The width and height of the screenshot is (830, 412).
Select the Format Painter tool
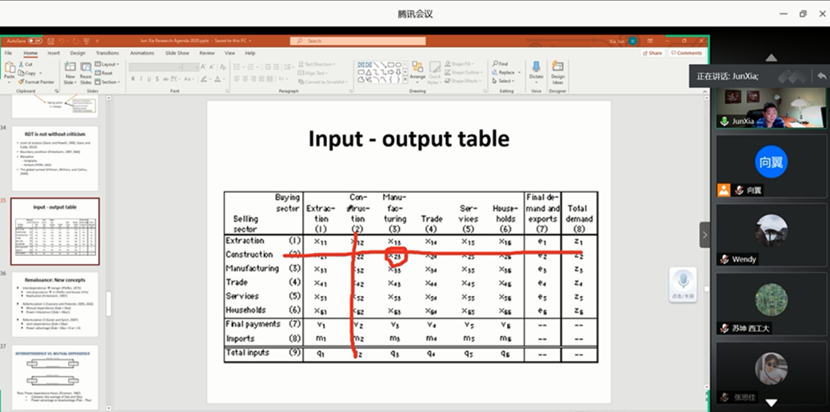(x=37, y=82)
